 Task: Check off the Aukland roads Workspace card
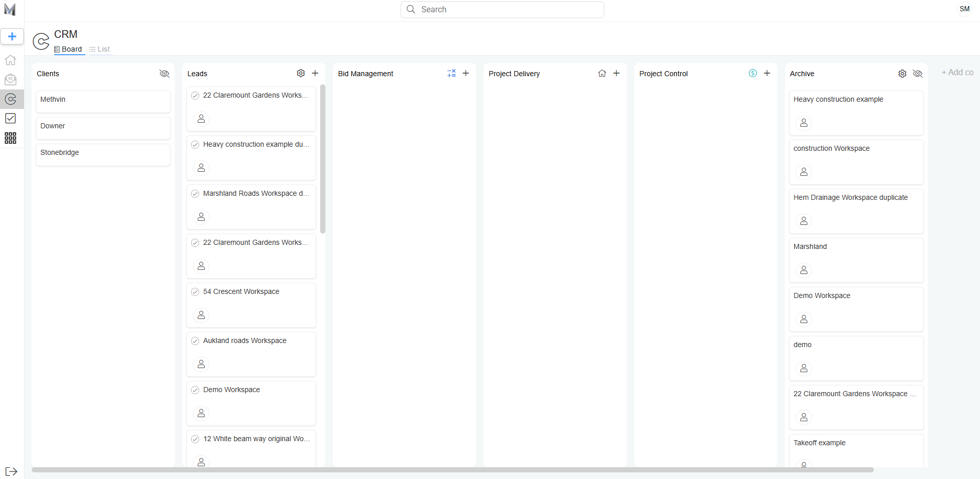[195, 341]
